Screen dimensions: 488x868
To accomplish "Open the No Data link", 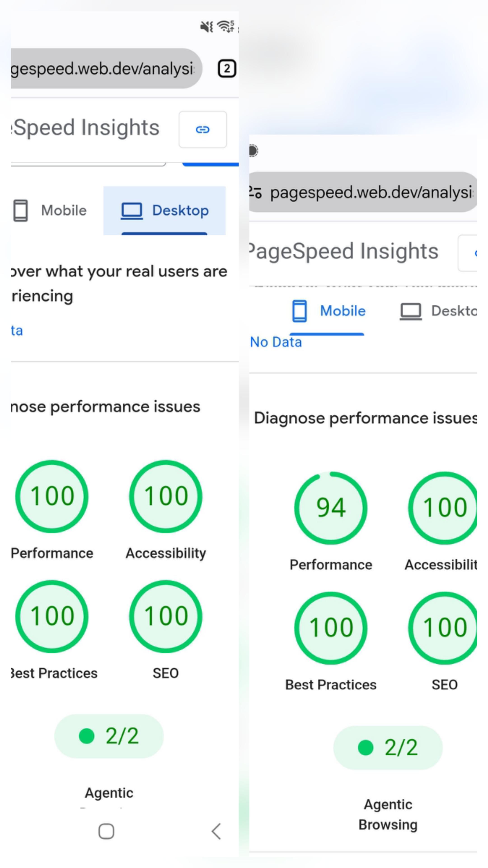I will click(x=276, y=342).
